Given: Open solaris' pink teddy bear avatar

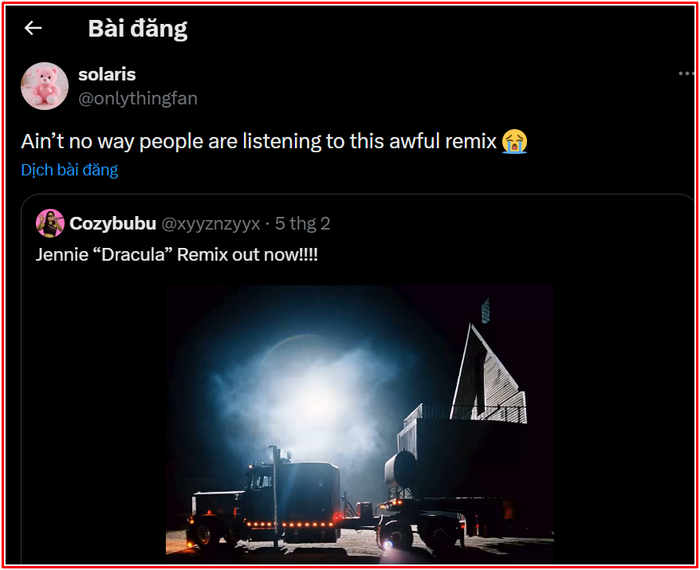Looking at the screenshot, I should [45, 86].
